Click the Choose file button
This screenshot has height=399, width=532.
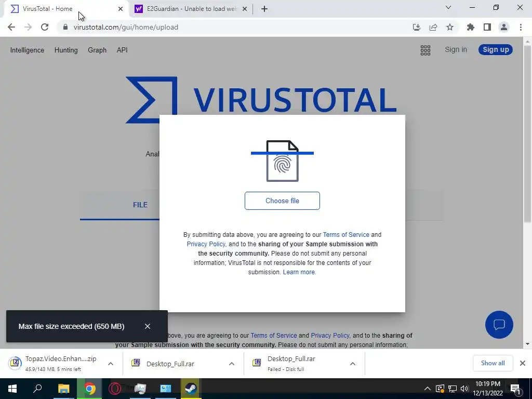[x=282, y=201]
